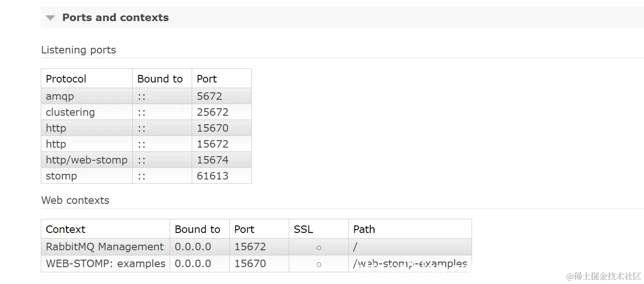The image size is (644, 284).
Task: Click port 25672 cell
Action: [x=222, y=112]
